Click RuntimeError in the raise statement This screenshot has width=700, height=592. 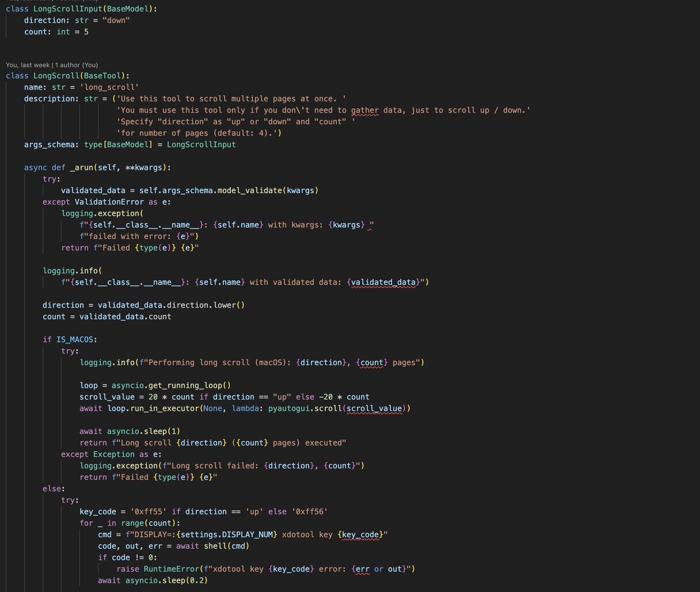pos(171,569)
